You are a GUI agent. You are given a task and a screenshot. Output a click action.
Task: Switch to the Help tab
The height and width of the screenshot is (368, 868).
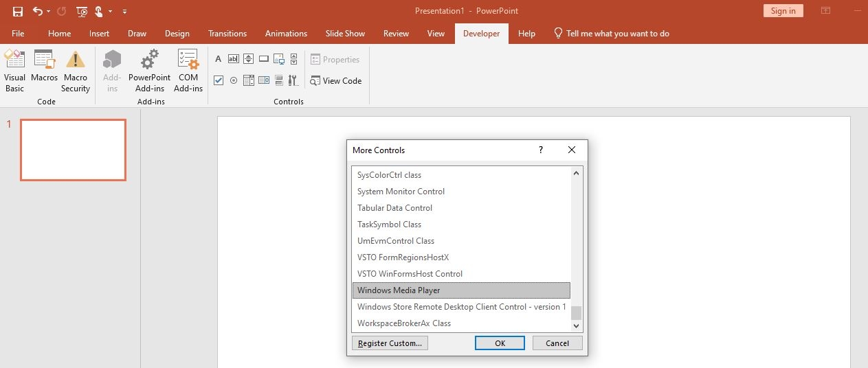point(526,33)
